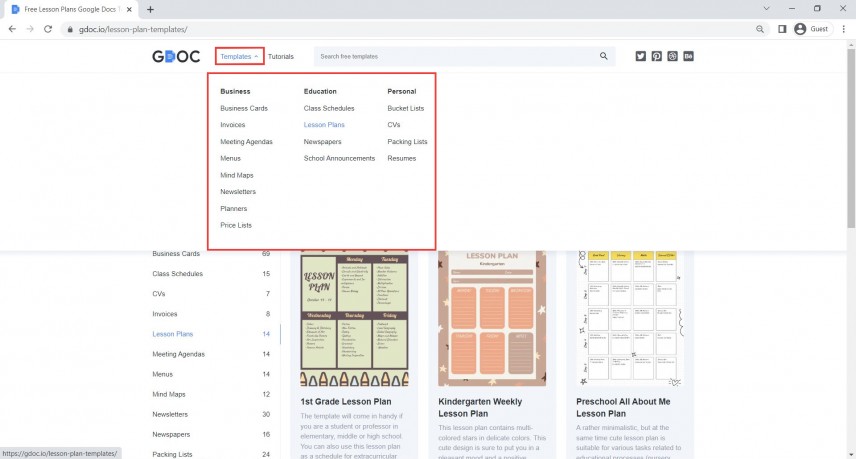Click the browser forward arrow
The height and width of the screenshot is (459, 856).
pyautogui.click(x=30, y=29)
